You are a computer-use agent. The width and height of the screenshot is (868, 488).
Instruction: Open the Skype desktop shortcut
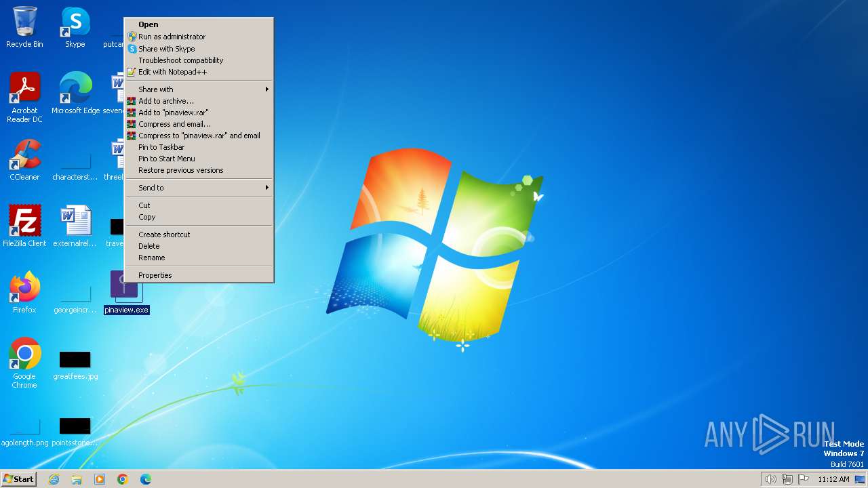(75, 27)
